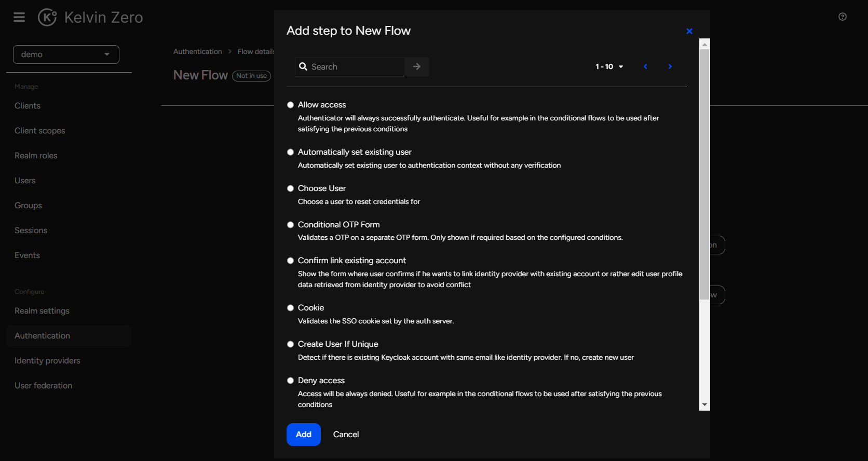Open Identity providers in the sidebar
This screenshot has height=461, width=868.
47,361
